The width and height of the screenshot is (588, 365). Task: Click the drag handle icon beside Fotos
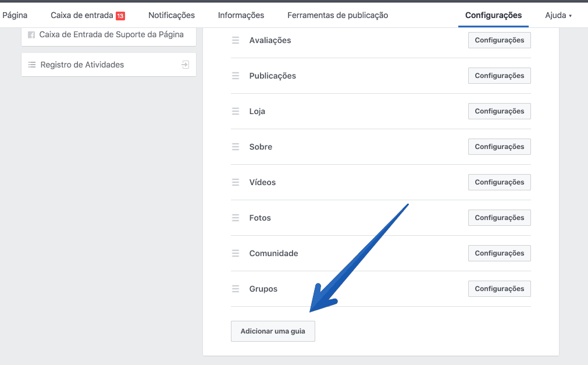236,218
